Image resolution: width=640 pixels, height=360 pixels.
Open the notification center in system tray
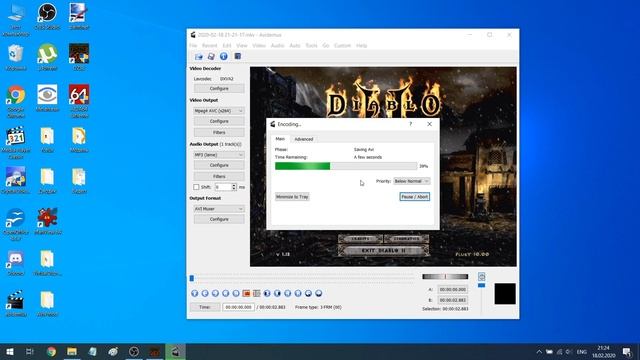click(627, 351)
